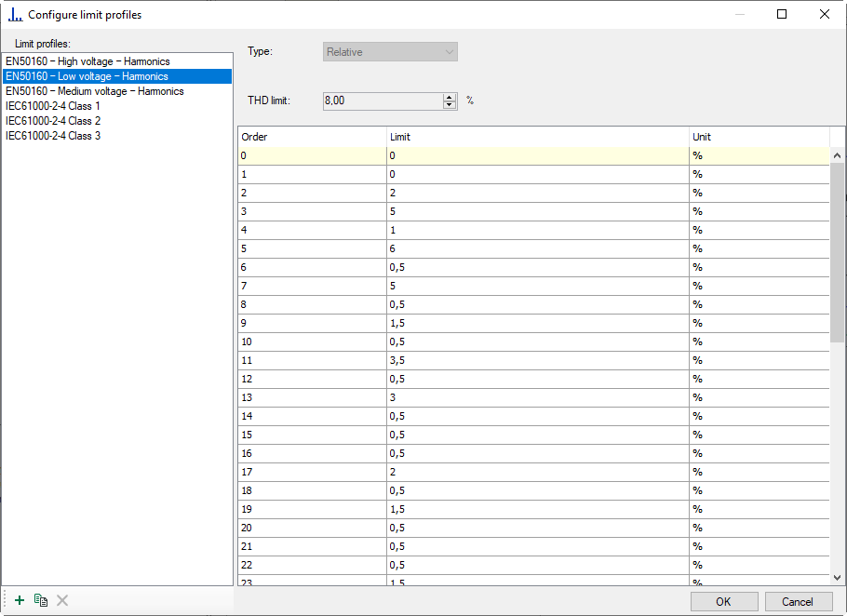Click the Order column header
The width and height of the screenshot is (847, 616).
click(312, 137)
